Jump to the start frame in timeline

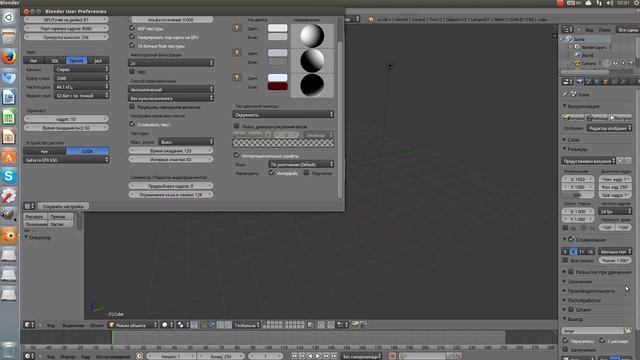pyautogui.click(x=294, y=356)
